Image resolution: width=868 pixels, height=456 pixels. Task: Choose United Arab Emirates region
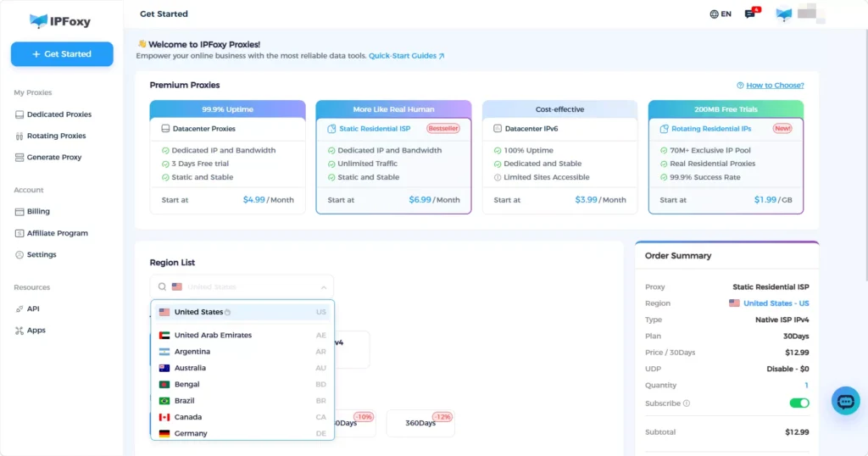(242, 336)
